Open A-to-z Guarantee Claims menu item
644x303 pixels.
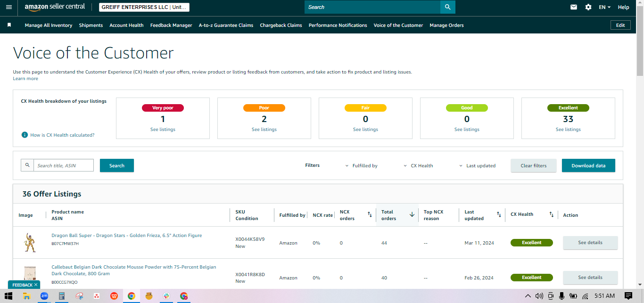pyautogui.click(x=226, y=25)
